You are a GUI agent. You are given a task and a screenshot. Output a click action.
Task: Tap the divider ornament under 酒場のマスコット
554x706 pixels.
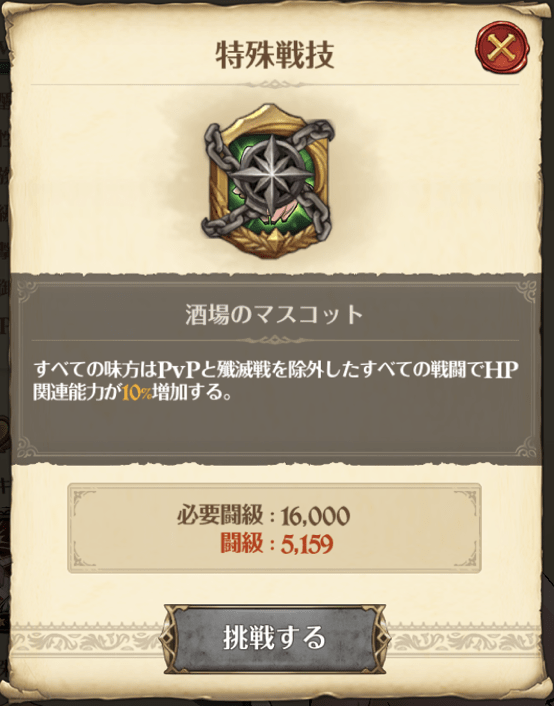(x=274, y=340)
